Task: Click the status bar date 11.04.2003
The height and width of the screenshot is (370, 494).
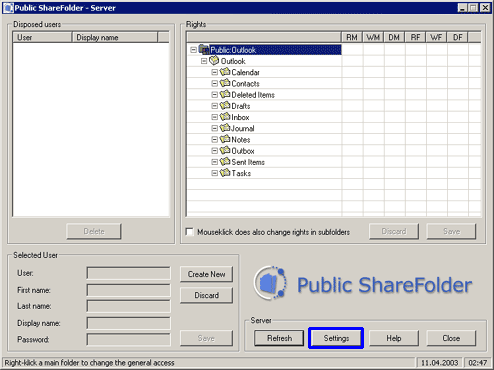Action: [439, 363]
